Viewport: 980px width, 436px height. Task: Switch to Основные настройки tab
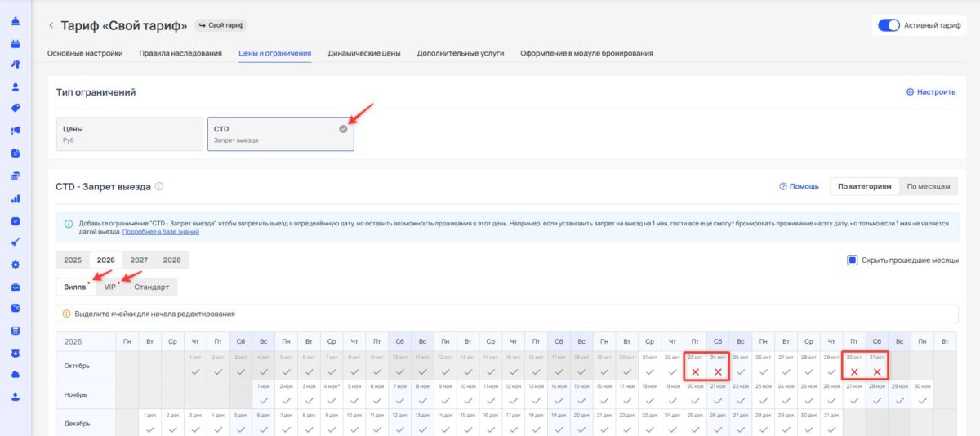[x=85, y=53]
